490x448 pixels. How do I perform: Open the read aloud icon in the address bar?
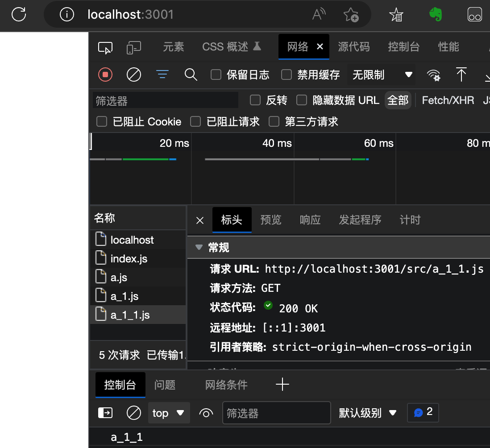click(x=319, y=14)
